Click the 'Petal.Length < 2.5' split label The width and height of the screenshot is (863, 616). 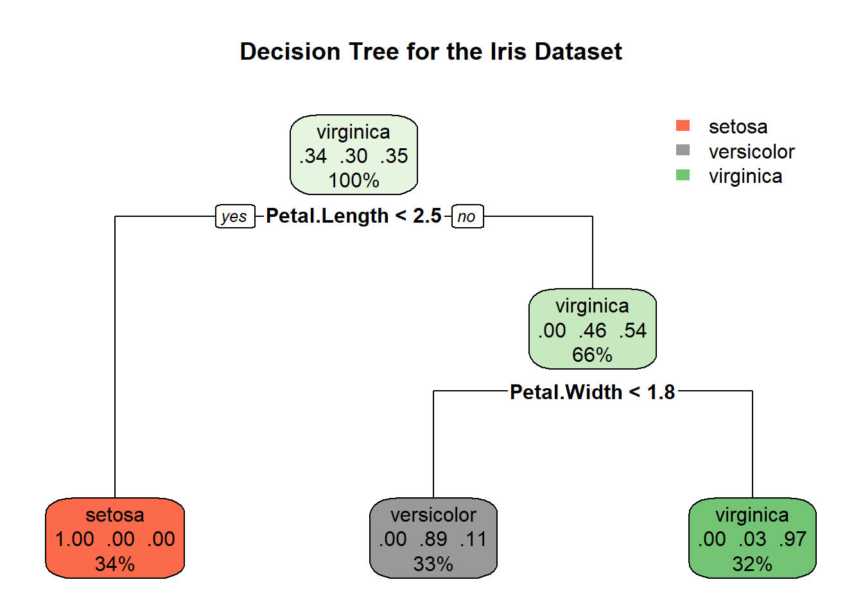[354, 216]
